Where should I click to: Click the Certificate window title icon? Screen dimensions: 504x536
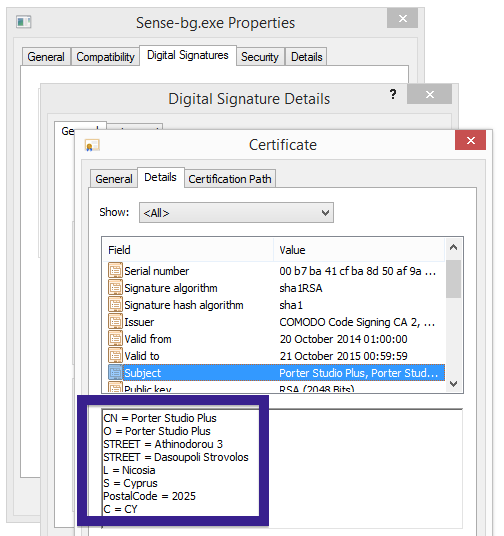[x=92, y=145]
